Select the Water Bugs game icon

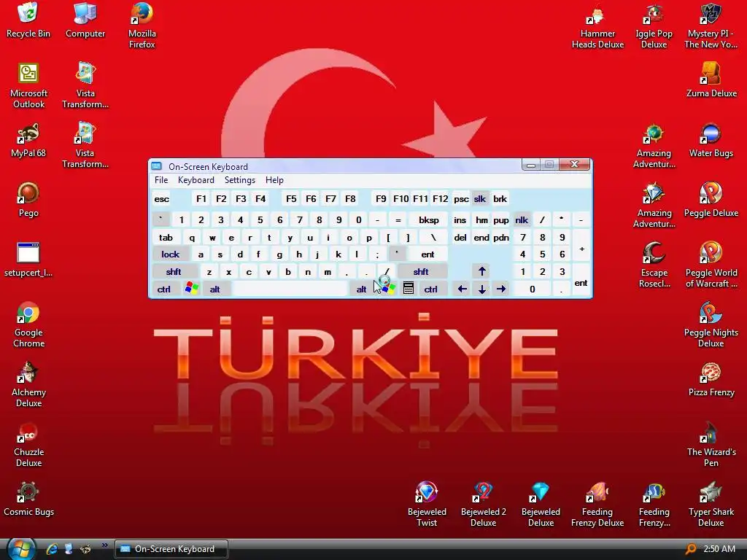click(711, 141)
